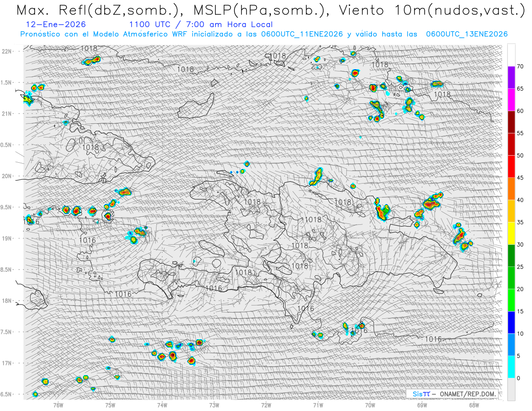Click the '69W' longitude axis label
532x411 pixels.
coord(422,405)
